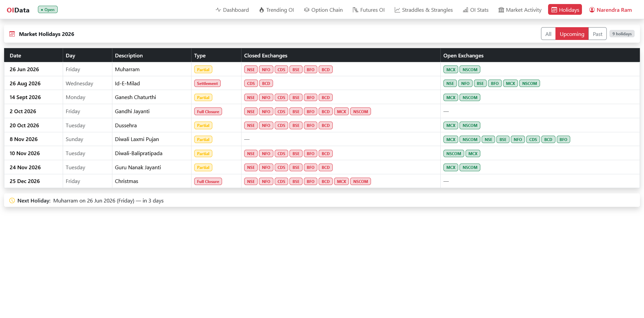Click the Option Chain layers icon
The image size is (644, 318).
click(307, 10)
